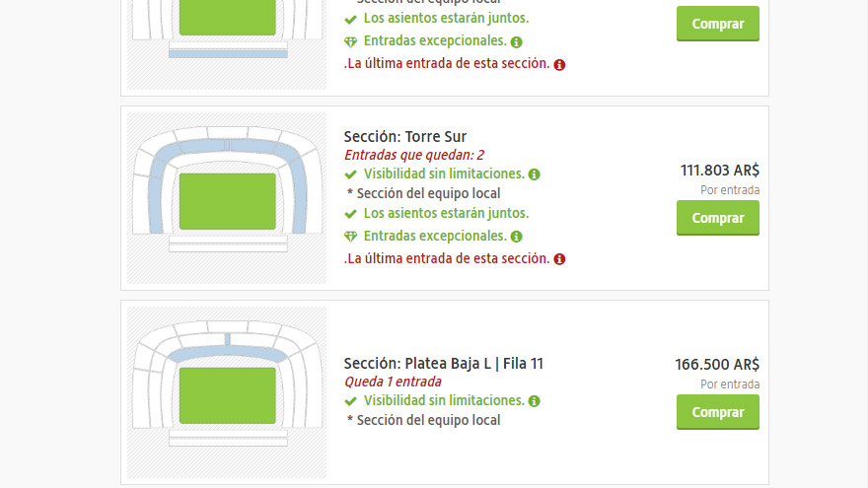The height and width of the screenshot is (488, 868).
Task: Click the red info icon in the top listing
Action: click(x=559, y=65)
